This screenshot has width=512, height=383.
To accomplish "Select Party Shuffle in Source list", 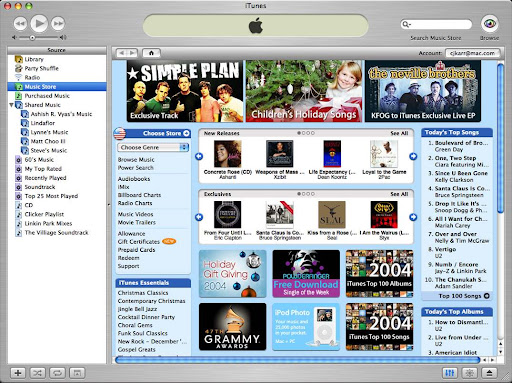I will [x=57, y=68].
